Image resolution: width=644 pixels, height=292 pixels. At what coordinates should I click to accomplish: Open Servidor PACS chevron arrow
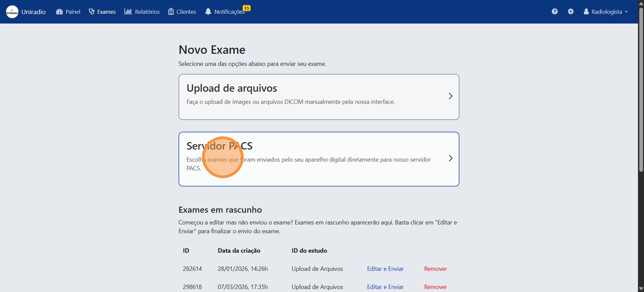pyautogui.click(x=451, y=158)
